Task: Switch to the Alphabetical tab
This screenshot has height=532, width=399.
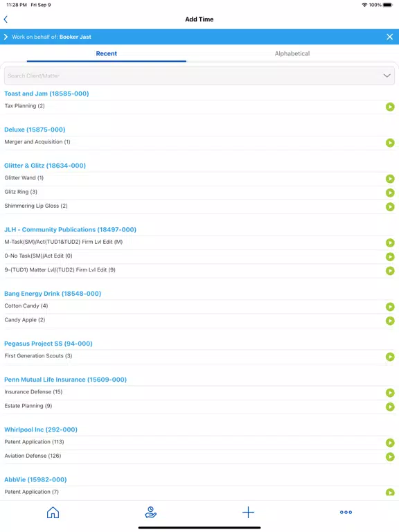Action: coord(292,53)
